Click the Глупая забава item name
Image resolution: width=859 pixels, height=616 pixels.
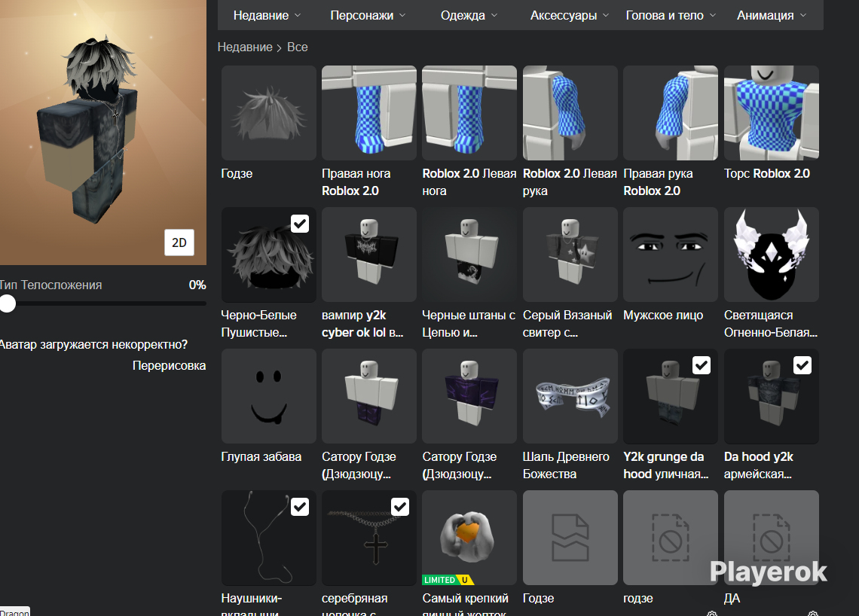(261, 456)
